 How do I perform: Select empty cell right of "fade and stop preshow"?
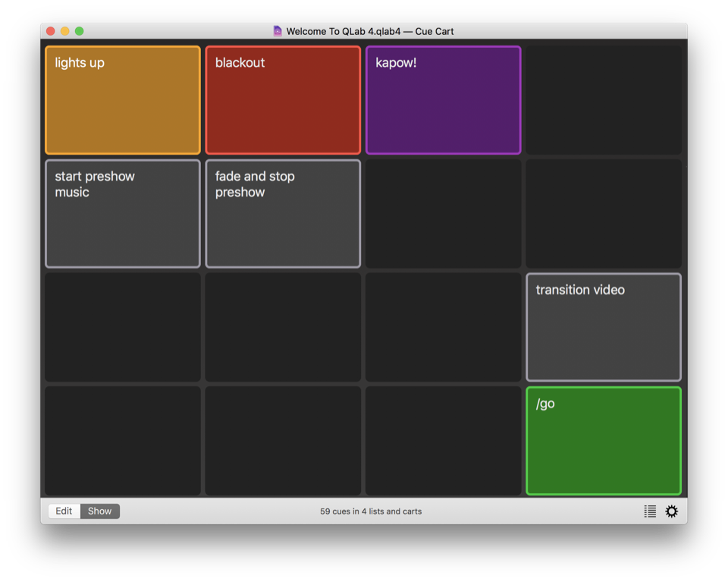pos(443,213)
